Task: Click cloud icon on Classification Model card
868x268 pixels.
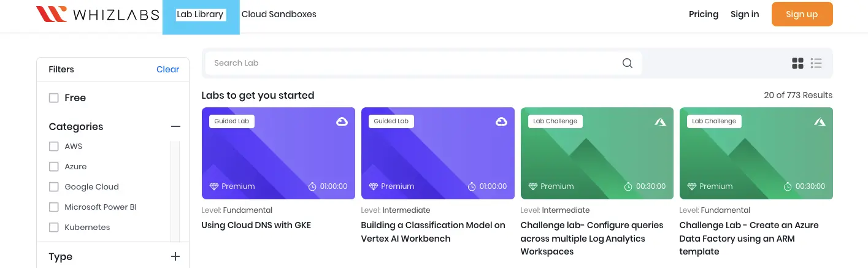Action: 501,121
